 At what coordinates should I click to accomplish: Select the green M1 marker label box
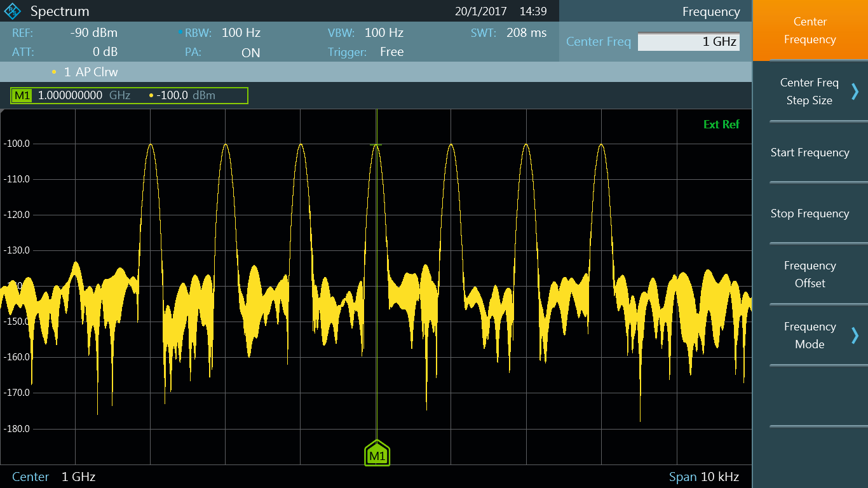pos(22,96)
